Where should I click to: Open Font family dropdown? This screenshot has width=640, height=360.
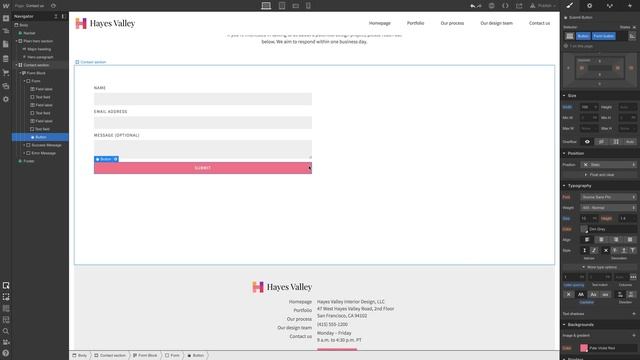point(608,197)
